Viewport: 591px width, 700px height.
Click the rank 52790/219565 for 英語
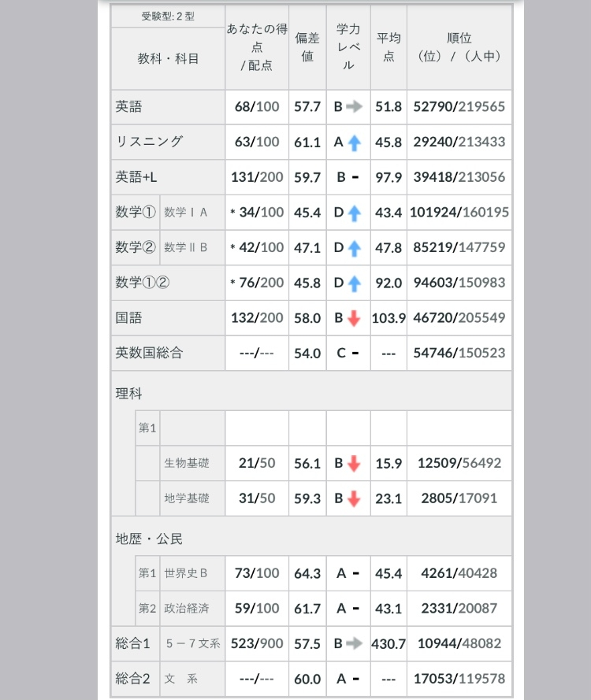[459, 107]
